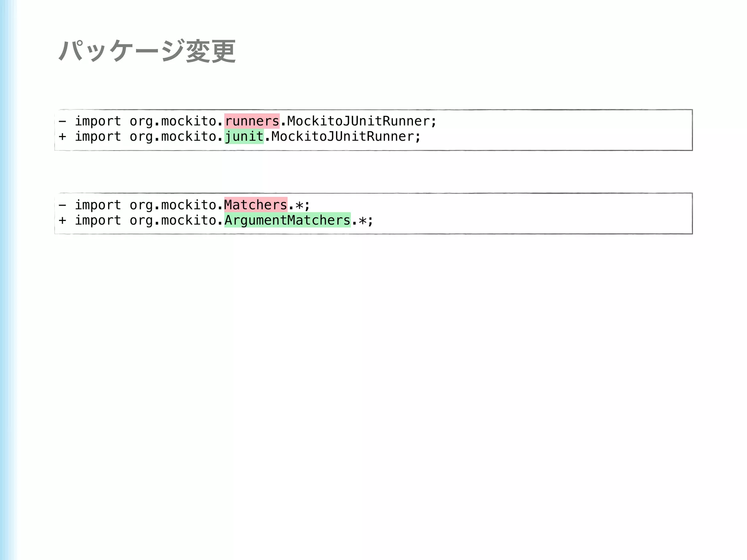Click the plus sign before the ArgumentMatchers import
747x560 pixels.
click(62, 220)
